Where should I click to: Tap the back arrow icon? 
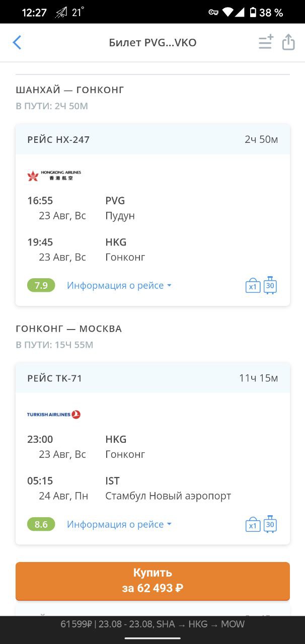click(x=17, y=42)
